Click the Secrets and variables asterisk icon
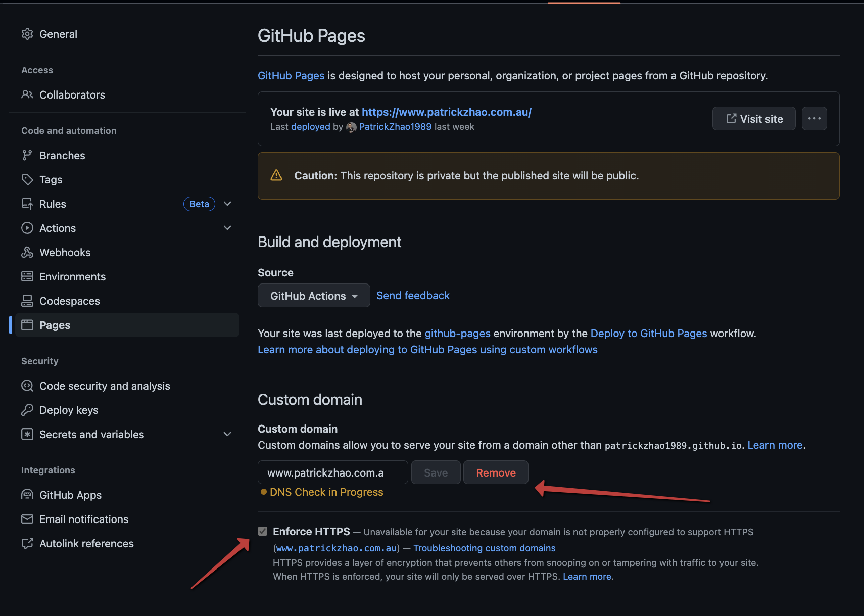 click(x=27, y=434)
